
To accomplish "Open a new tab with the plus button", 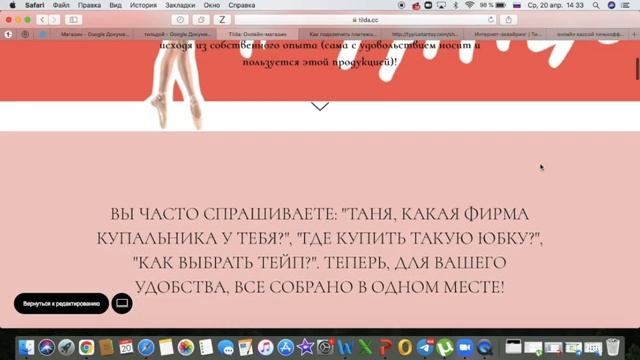I will 634,35.
